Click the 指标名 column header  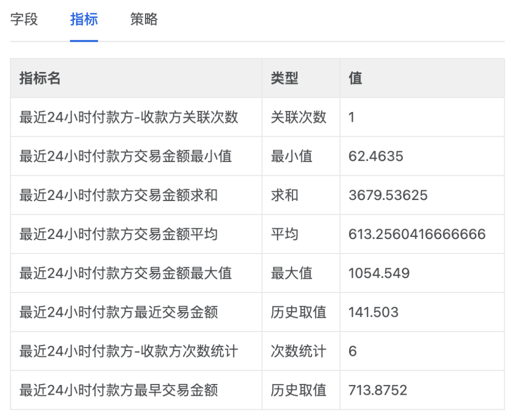(x=40, y=78)
